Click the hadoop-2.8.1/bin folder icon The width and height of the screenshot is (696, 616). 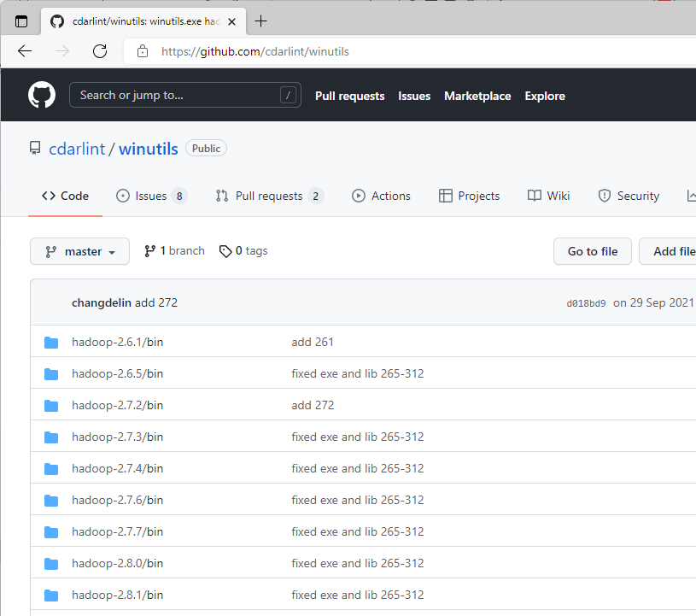click(51, 595)
